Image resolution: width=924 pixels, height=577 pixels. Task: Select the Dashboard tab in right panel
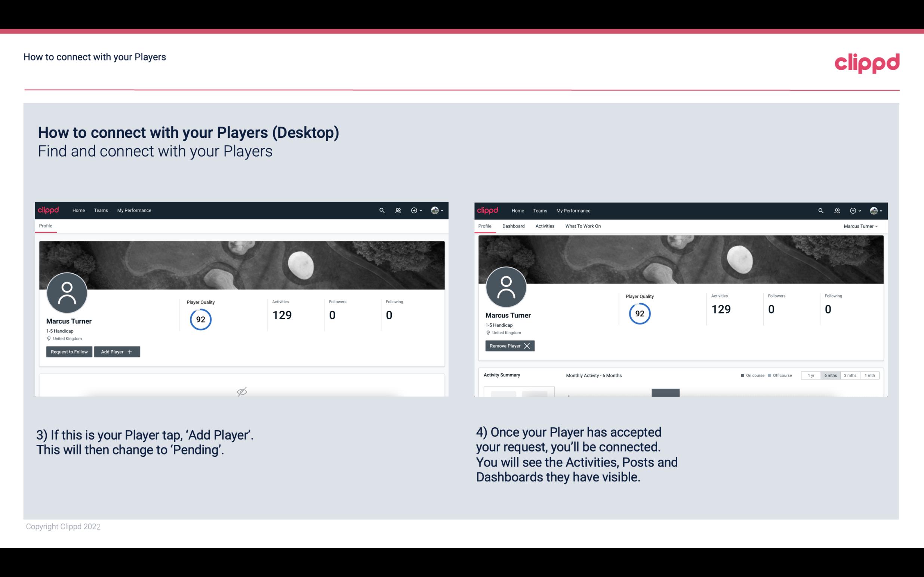click(x=512, y=226)
